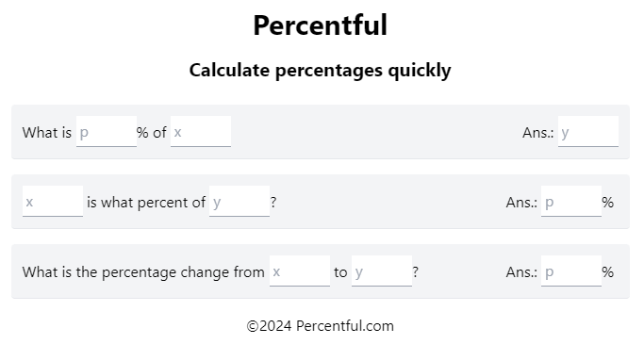Screen dimensions: 644x361
Task: Select the x field following "% of"
Action: [201, 131]
